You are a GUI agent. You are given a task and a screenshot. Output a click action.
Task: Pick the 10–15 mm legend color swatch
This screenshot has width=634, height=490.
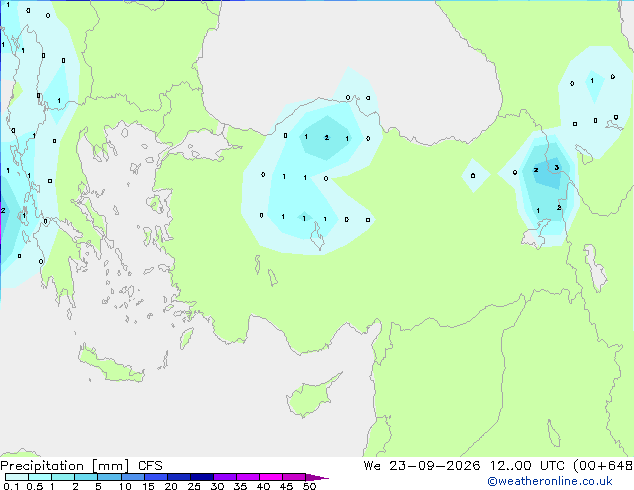click(132, 477)
